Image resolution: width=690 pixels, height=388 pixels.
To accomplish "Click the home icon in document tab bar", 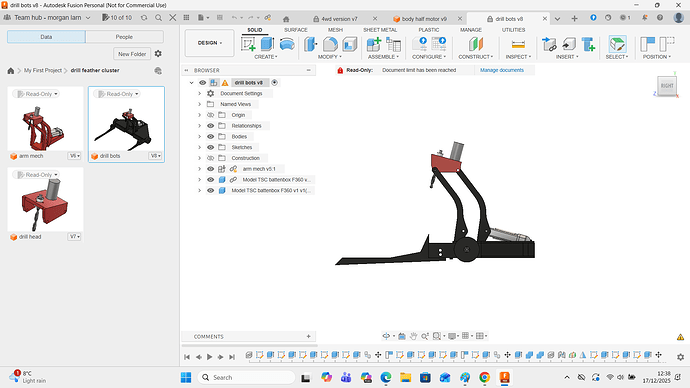I will point(286,19).
